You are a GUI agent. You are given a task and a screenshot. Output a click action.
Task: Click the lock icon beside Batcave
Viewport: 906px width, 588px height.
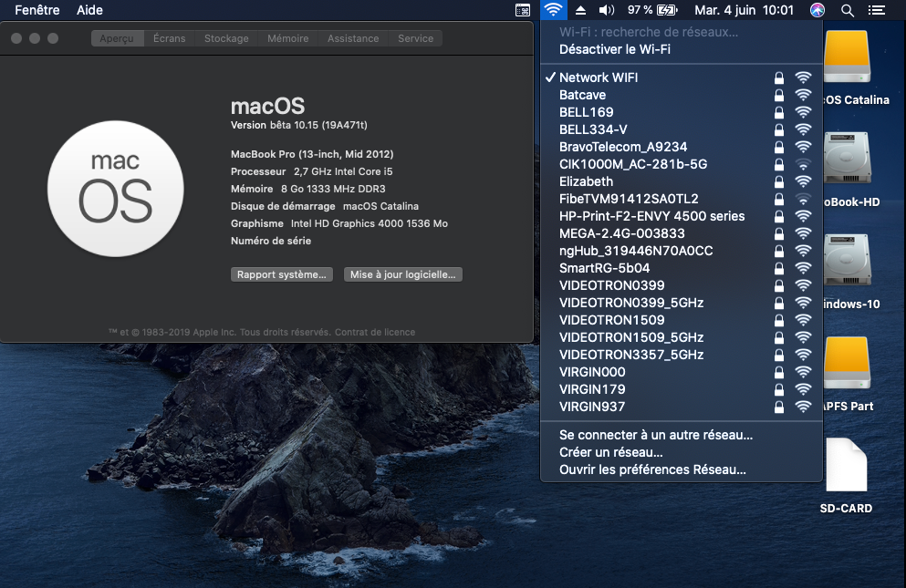pyautogui.click(x=779, y=95)
